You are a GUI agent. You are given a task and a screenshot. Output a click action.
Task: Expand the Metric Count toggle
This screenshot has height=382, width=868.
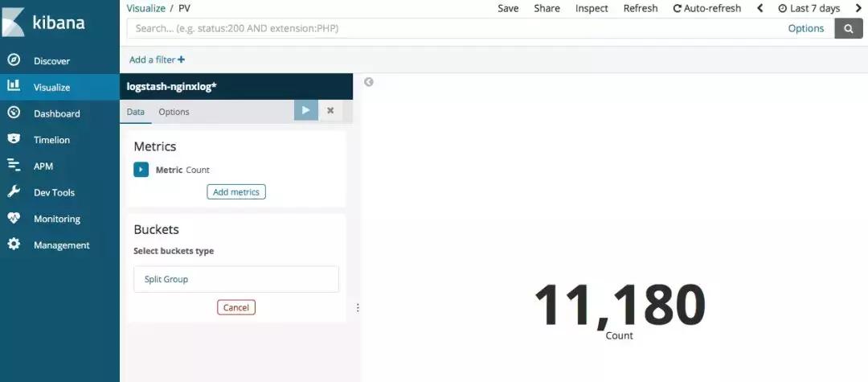tap(141, 170)
